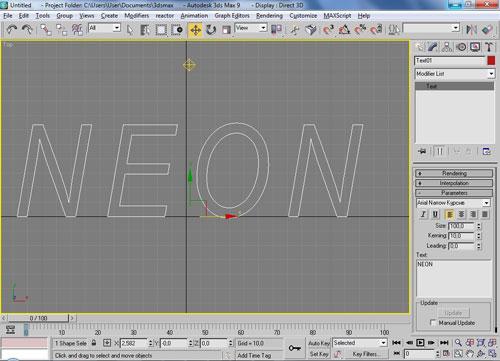Expand the Interpolation rollout
This screenshot has width=500, height=361.
[454, 183]
